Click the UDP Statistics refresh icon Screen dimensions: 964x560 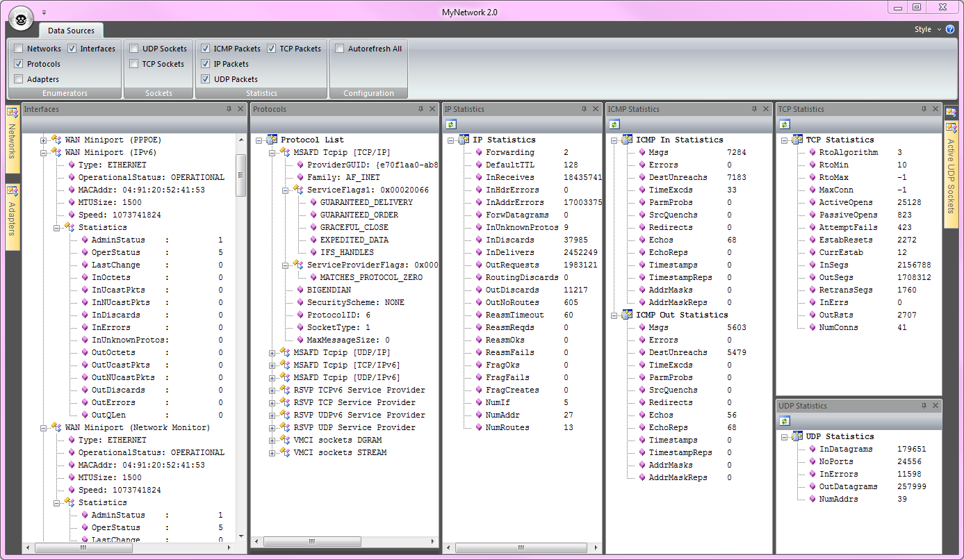[x=785, y=421]
